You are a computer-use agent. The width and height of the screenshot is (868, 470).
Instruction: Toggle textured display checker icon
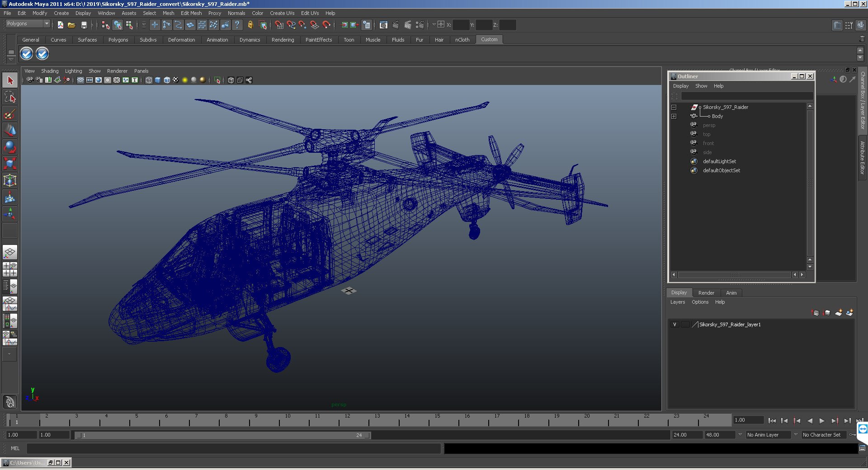pyautogui.click(x=176, y=80)
